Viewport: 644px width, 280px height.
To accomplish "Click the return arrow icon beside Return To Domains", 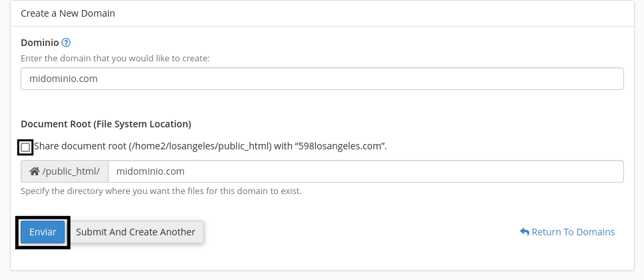I will (x=525, y=232).
